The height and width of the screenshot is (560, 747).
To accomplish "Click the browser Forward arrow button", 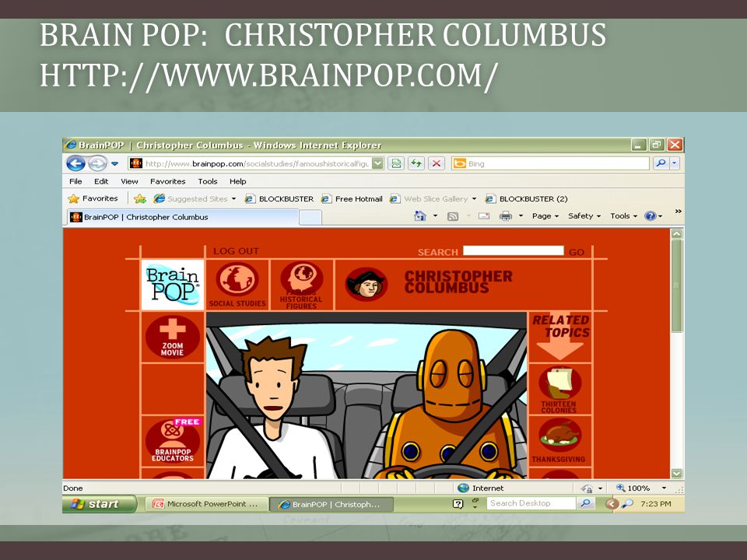I will [98, 163].
